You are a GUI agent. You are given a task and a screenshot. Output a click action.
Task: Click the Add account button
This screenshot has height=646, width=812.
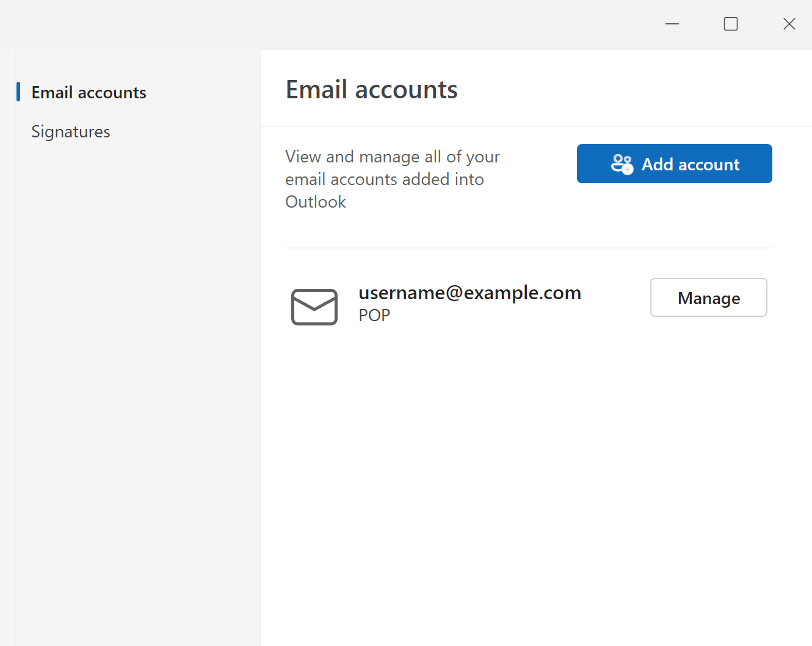click(674, 164)
